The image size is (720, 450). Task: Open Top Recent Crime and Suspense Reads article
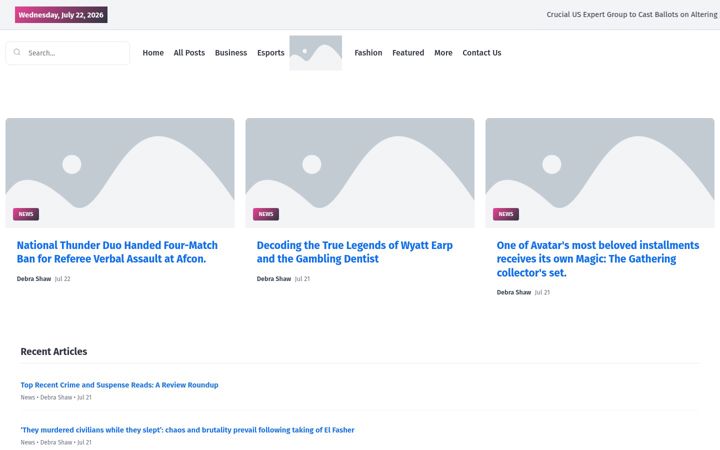coord(119,385)
